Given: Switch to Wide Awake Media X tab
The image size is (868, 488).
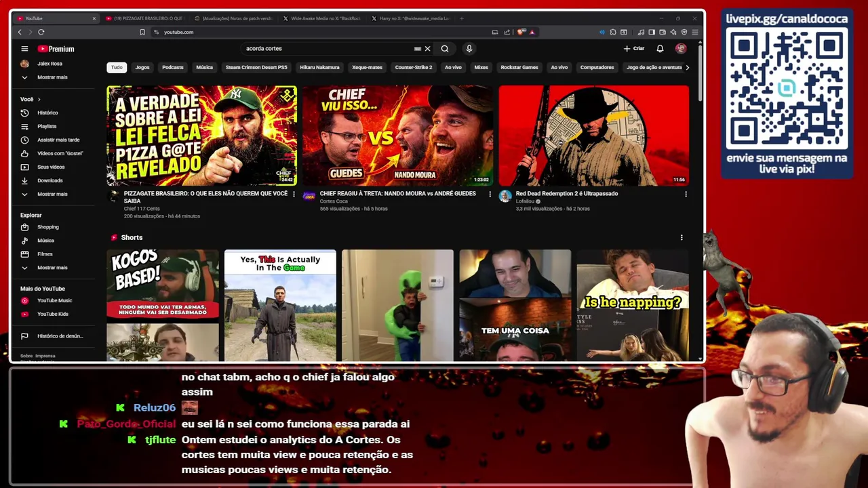Looking at the screenshot, I should [323, 18].
